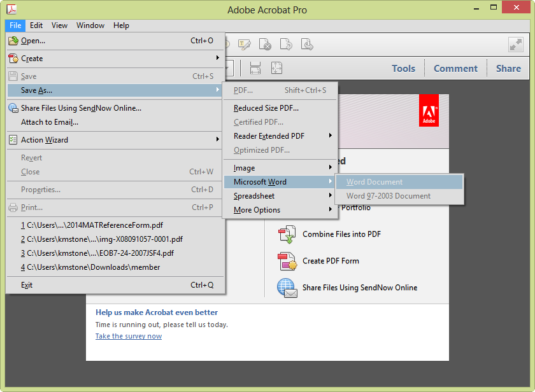This screenshot has width=535, height=392.
Task: Open the Help menu
Action: pos(121,25)
